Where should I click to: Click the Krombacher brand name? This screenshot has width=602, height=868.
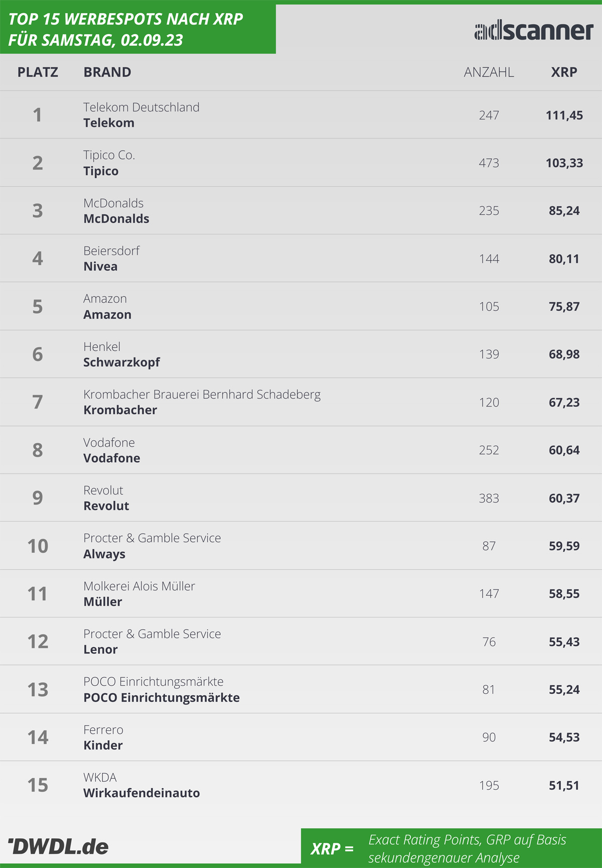[120, 410]
